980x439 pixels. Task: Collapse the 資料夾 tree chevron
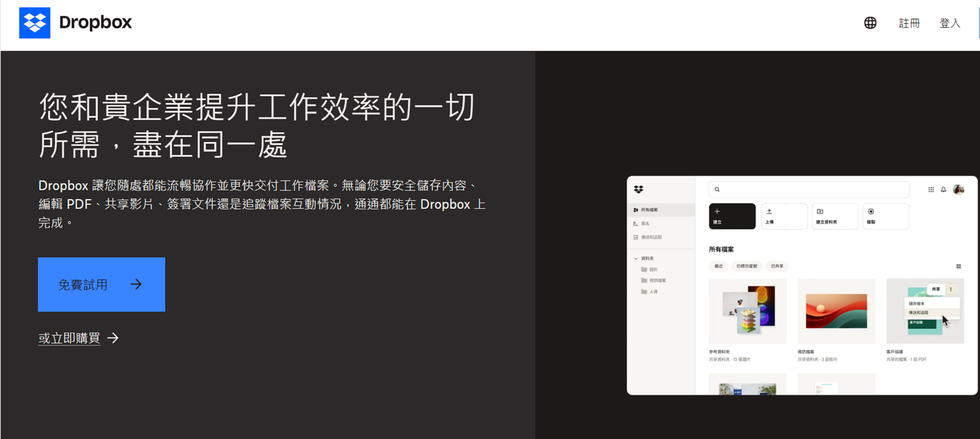[636, 259]
